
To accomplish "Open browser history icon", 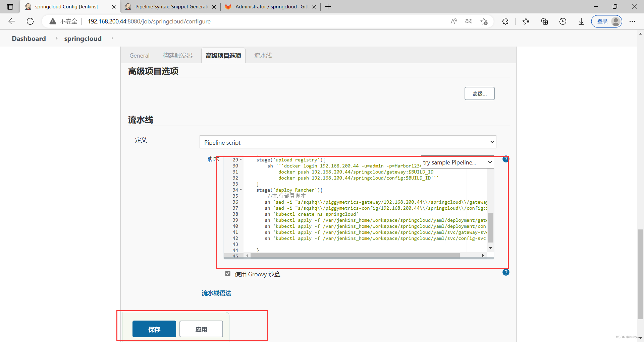I will click(x=563, y=21).
